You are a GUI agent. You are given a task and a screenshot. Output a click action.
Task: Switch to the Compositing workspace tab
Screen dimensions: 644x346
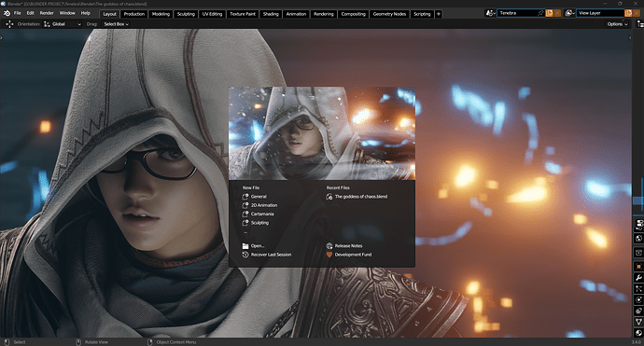pyautogui.click(x=353, y=14)
